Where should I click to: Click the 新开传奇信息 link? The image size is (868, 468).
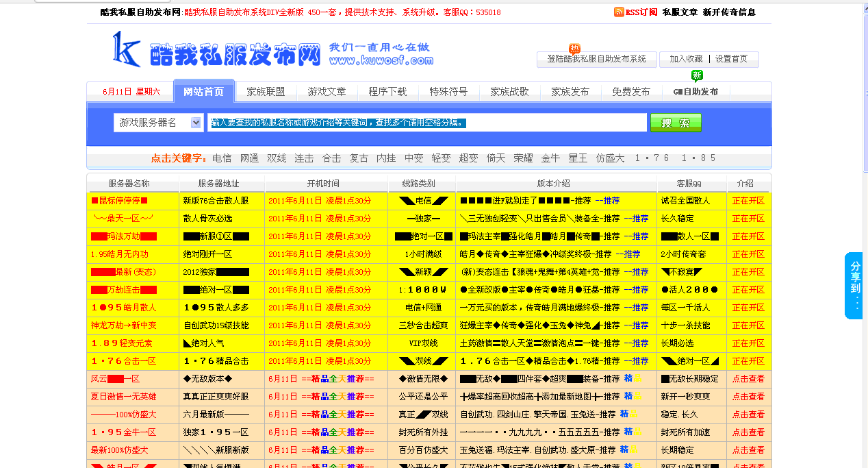click(729, 12)
